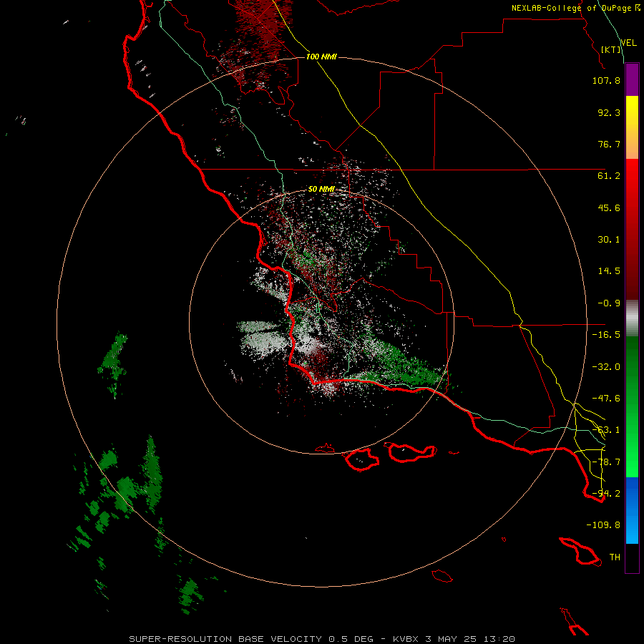Viewport: 644px width, 644px height.
Task: Pick the green segment of the color bar
Action: (x=632, y=406)
